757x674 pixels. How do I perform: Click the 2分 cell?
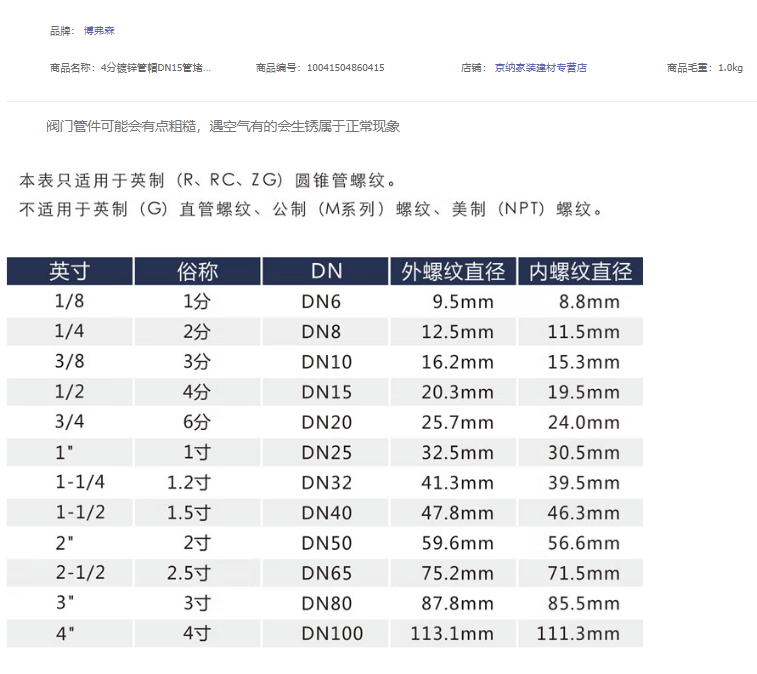tap(197, 332)
